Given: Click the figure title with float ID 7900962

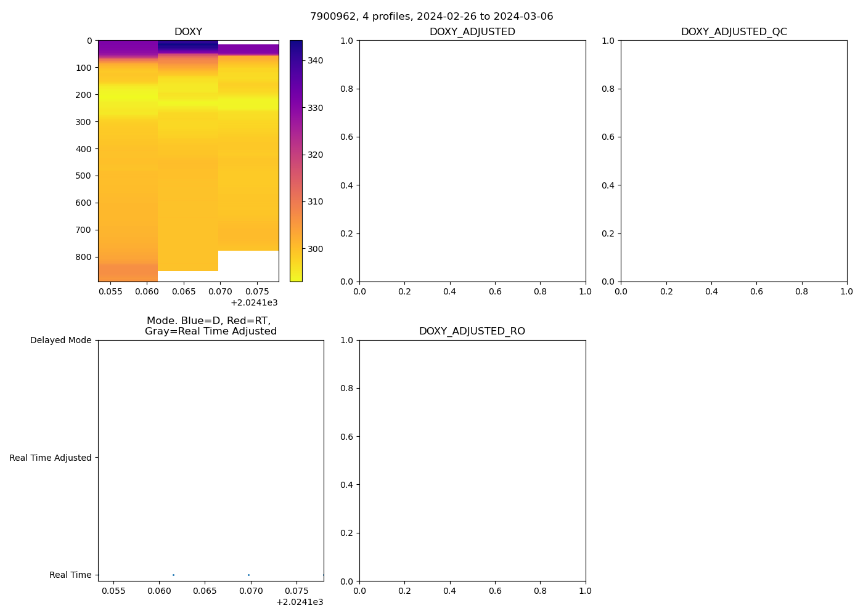Looking at the screenshot, I should 431,17.
